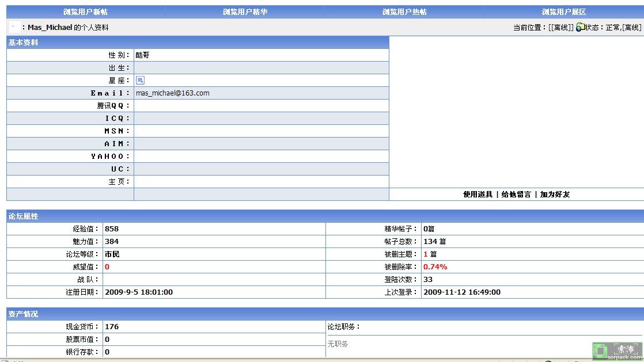Click the user status icon beside 状态
Viewport: 644px width, 362px height.
(x=580, y=27)
